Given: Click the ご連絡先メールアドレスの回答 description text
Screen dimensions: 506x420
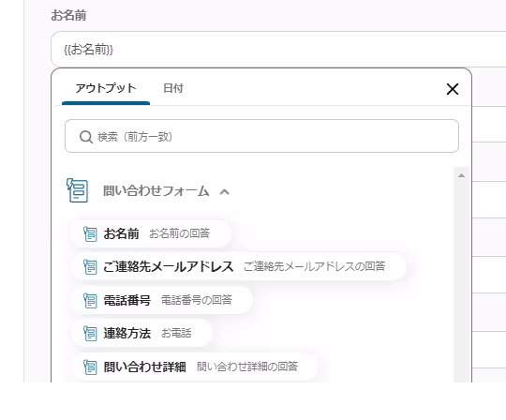Looking at the screenshot, I should click(314, 266).
